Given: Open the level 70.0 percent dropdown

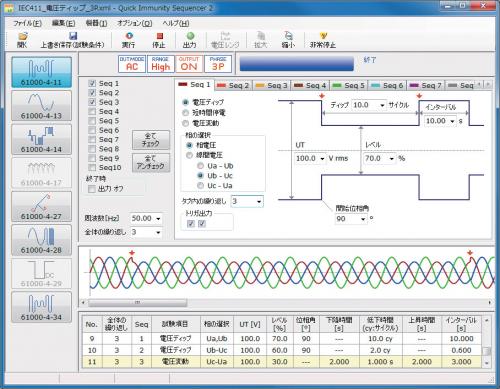Looking at the screenshot, I should 391,159.
